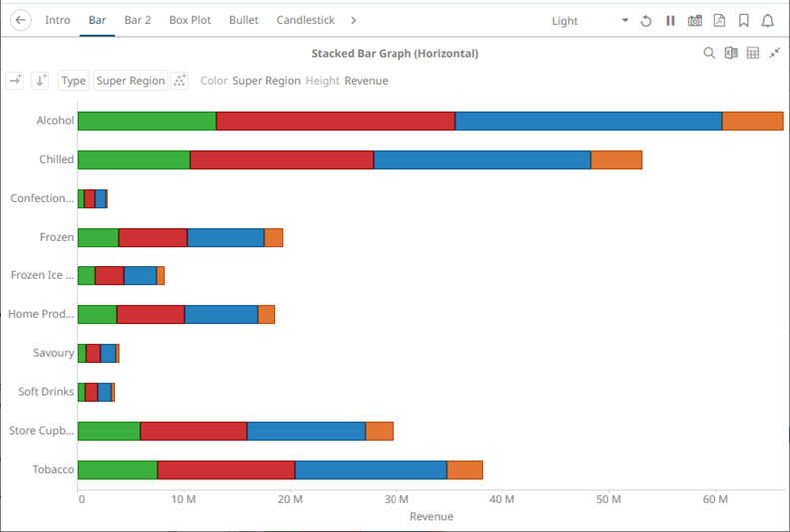
Task: Open the Super Region breakdown selector
Action: pos(131,81)
